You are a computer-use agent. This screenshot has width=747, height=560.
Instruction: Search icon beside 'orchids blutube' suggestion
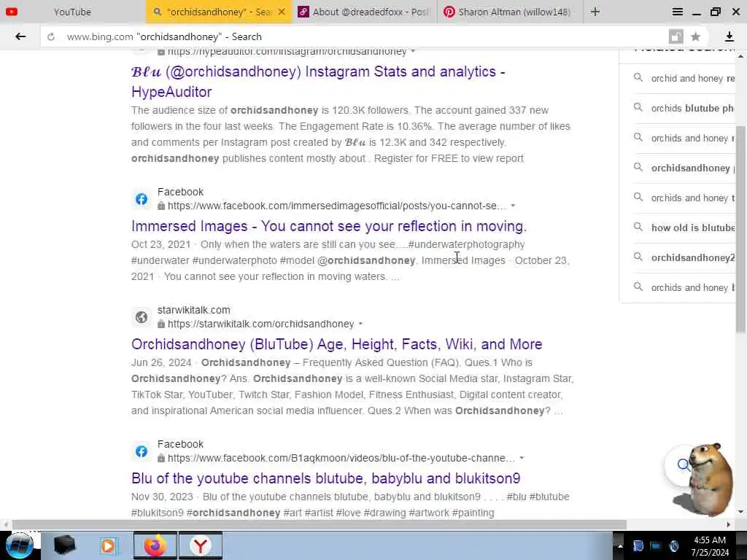pyautogui.click(x=638, y=108)
